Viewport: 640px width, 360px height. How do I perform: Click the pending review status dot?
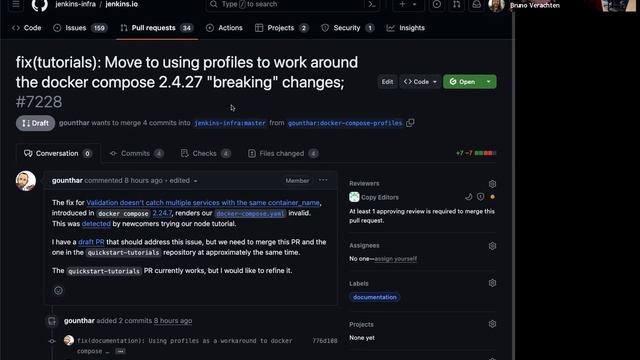click(493, 197)
